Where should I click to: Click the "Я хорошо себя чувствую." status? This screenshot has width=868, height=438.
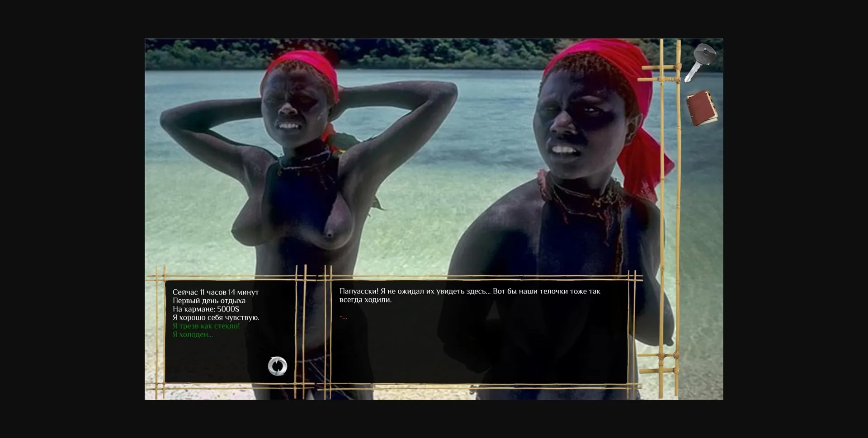[216, 318]
